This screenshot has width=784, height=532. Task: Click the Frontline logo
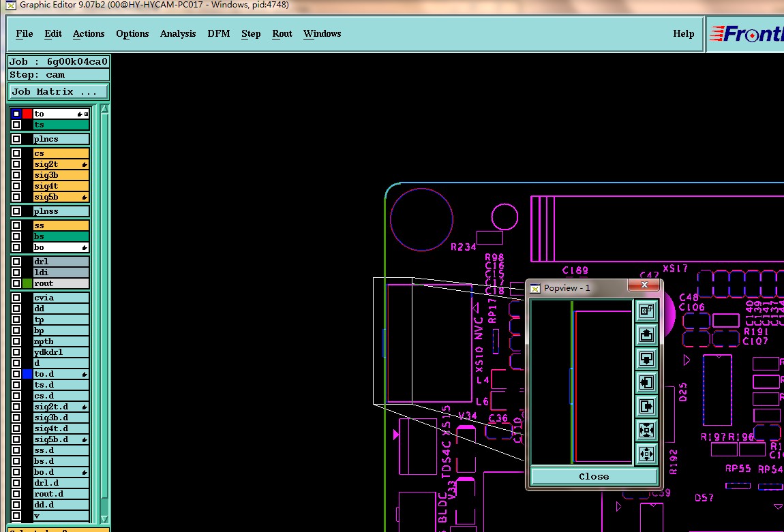[746, 33]
